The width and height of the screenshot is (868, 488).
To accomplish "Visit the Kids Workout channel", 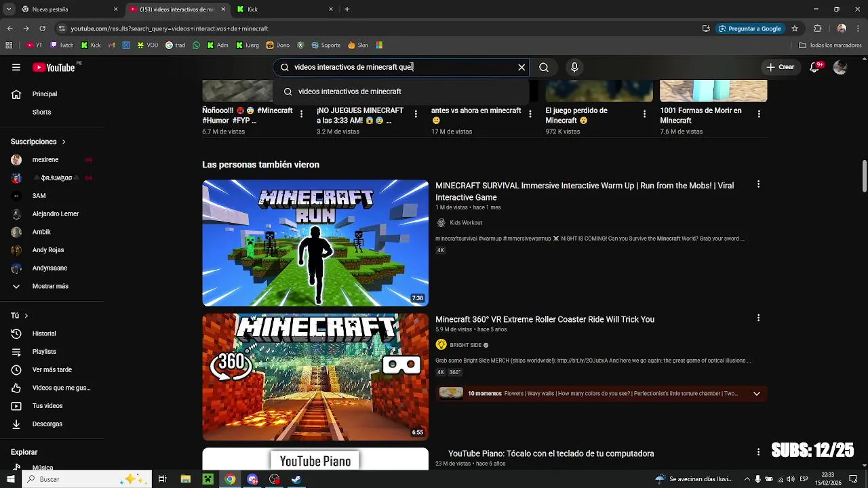I will click(465, 223).
